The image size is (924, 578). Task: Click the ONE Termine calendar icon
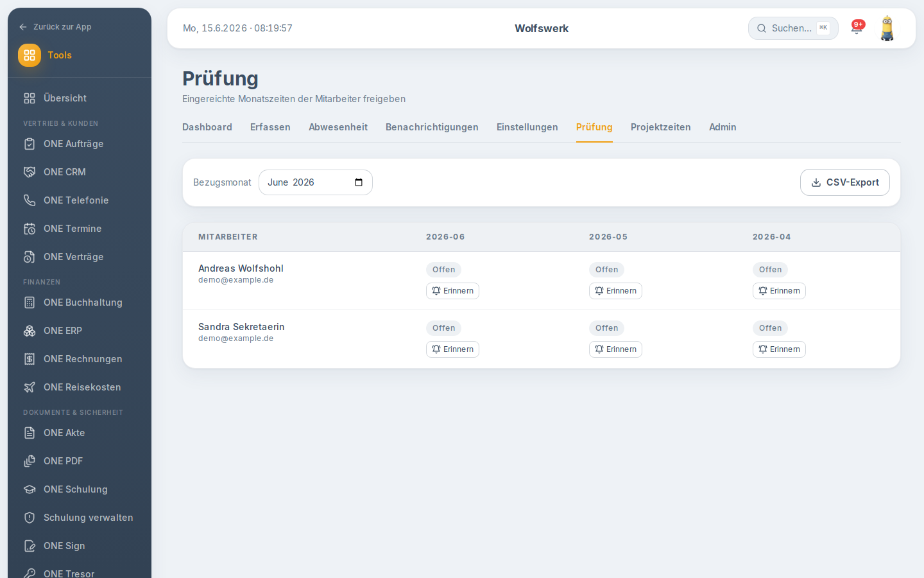(x=30, y=229)
